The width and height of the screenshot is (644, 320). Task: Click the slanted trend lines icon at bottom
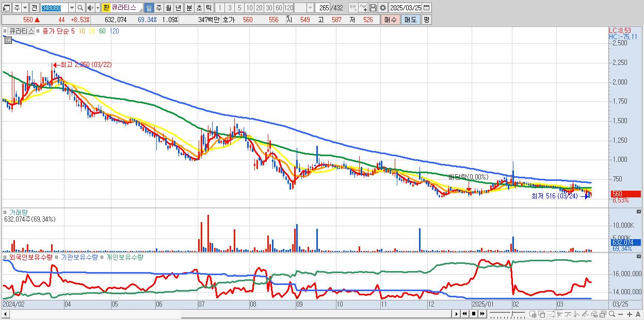[x=585, y=314]
